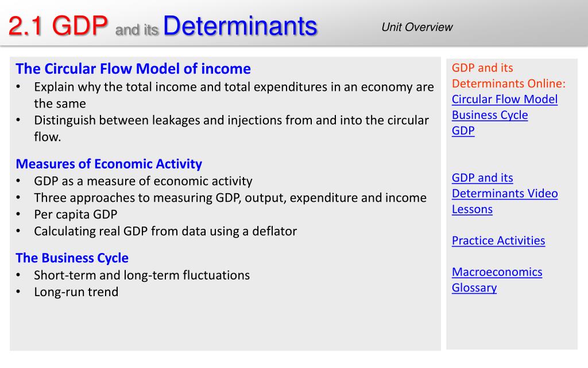Select 'The Business Cycle' heading
The height and width of the screenshot is (368, 588).
[72, 258]
